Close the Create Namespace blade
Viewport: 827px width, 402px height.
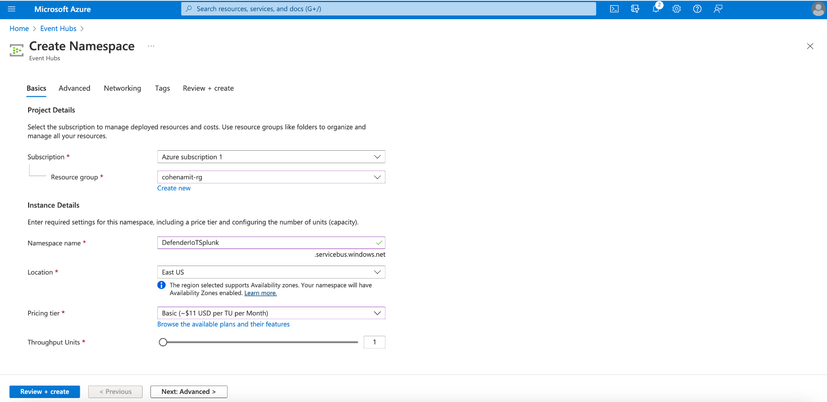pos(810,46)
